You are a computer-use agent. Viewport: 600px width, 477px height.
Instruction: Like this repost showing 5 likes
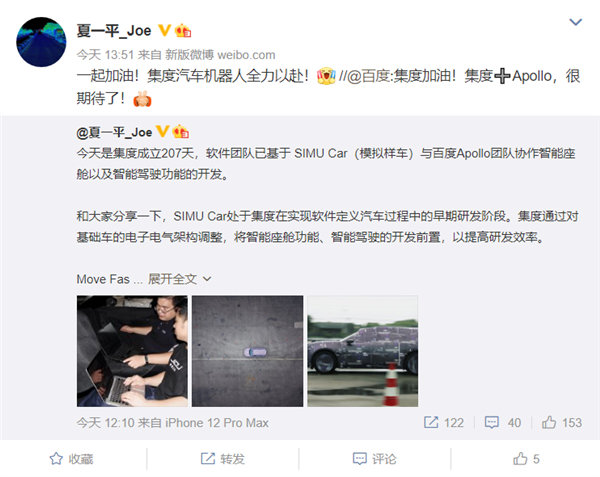pyautogui.click(x=526, y=459)
